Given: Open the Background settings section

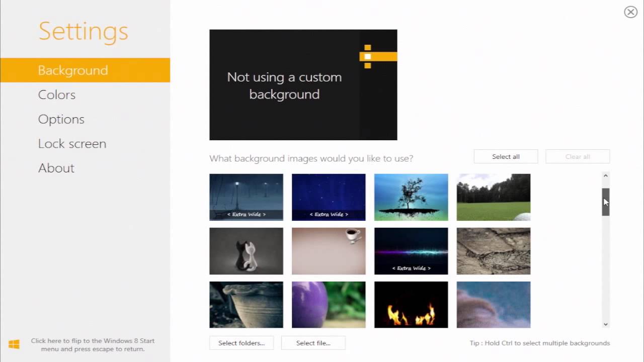Looking at the screenshot, I should click(85, 70).
